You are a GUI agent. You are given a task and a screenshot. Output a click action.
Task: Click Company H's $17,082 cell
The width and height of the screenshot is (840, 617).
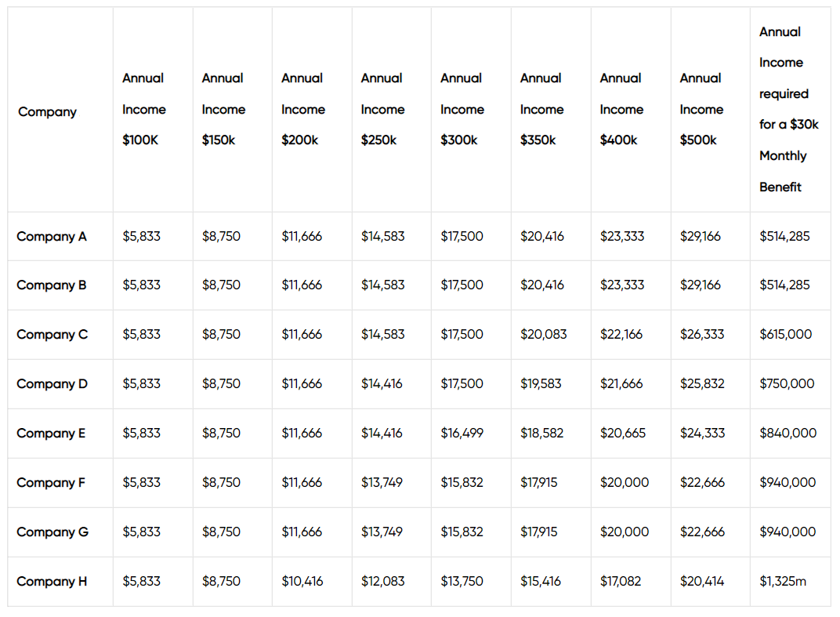click(x=621, y=581)
